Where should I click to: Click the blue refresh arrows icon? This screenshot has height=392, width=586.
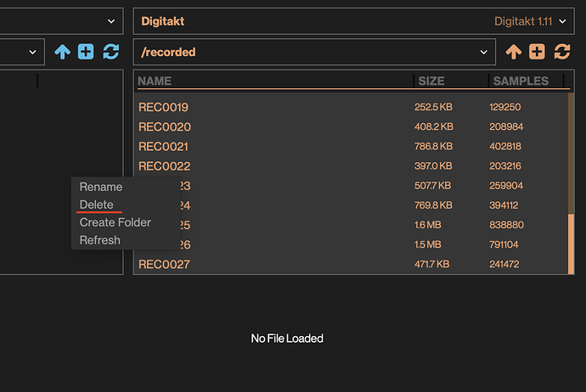coord(111,52)
